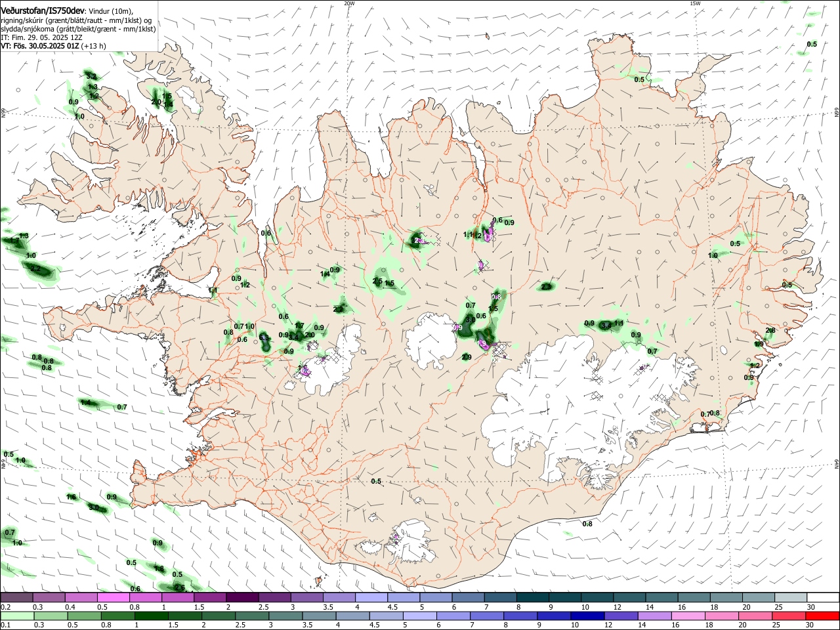Click the top-row legend swatch starting at 1.5
This screenshot has height=630, width=840.
pos(209,598)
